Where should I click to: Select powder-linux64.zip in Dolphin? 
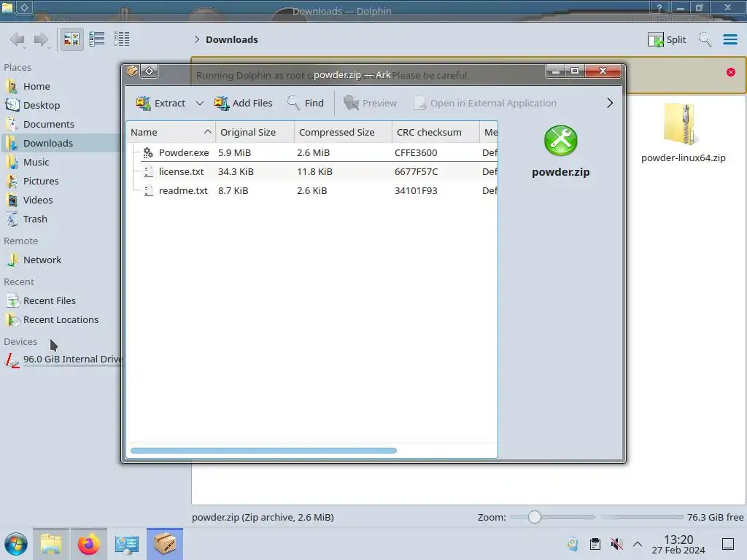point(683,133)
